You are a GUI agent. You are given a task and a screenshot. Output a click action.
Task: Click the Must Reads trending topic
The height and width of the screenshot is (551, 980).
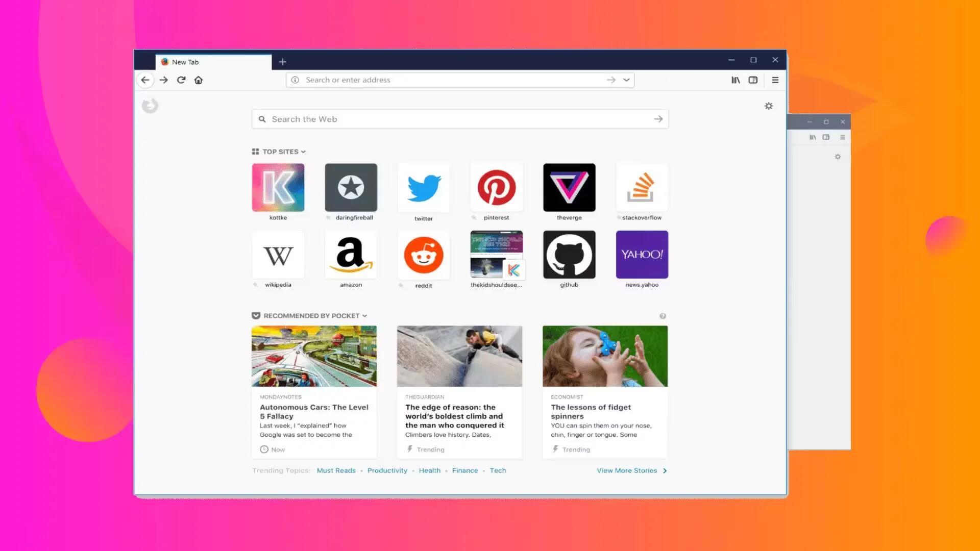[x=336, y=469]
